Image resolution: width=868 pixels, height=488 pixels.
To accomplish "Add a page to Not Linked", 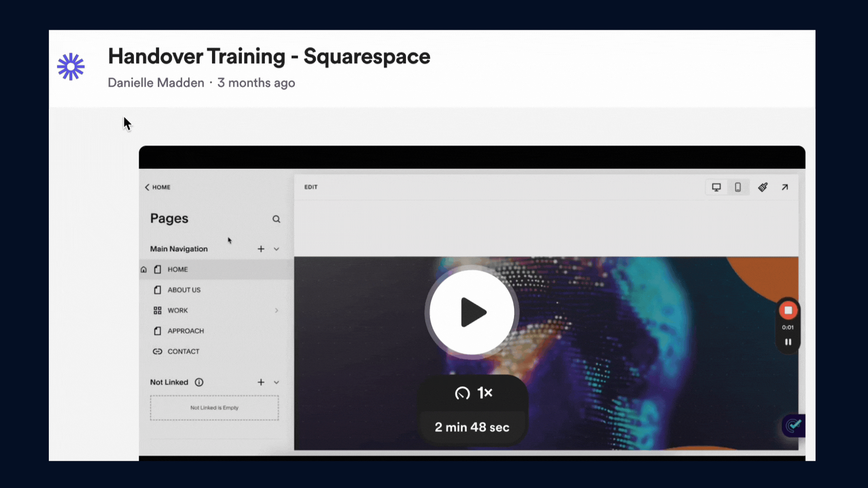I will [261, 382].
